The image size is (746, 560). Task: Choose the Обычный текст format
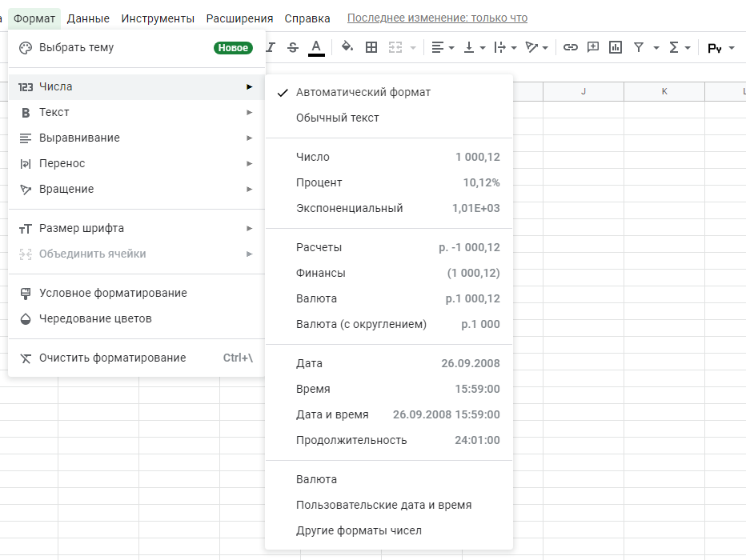point(337,118)
